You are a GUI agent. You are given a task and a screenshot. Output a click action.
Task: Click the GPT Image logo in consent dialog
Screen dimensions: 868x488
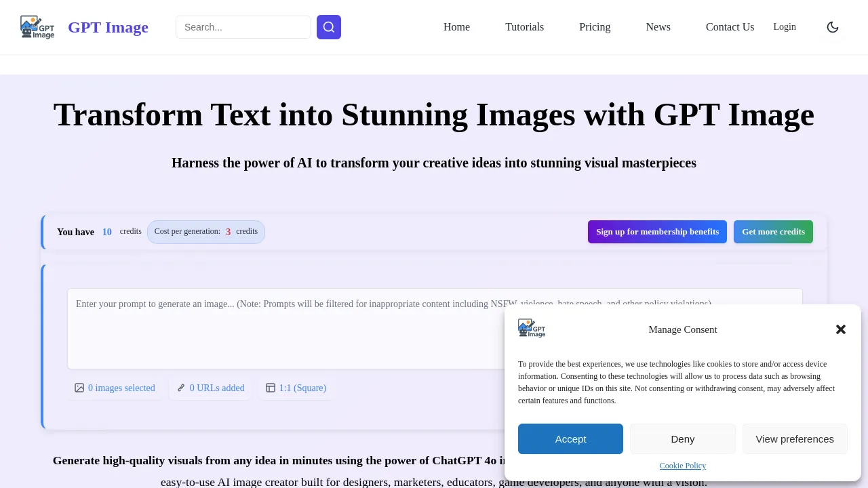tap(532, 329)
